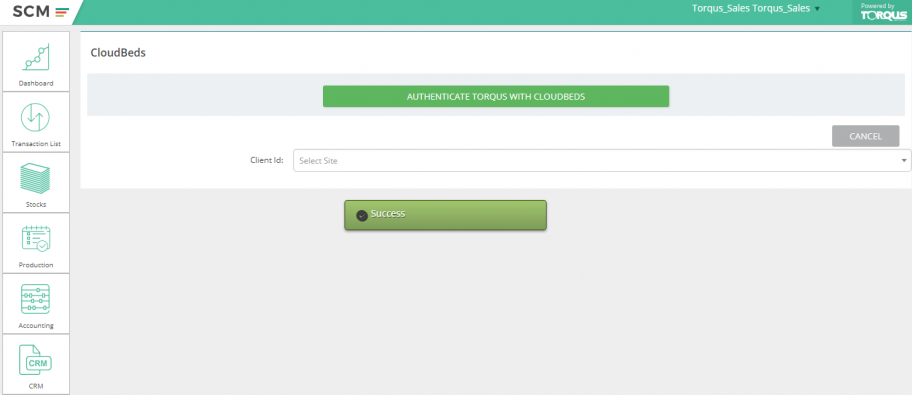Click the Transaction List label text
912x395 pixels.
click(x=36, y=144)
